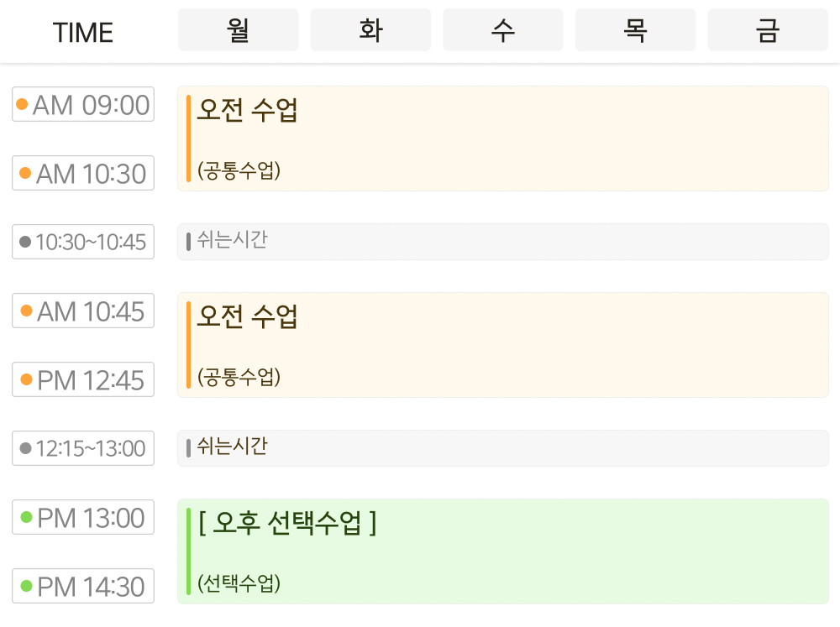The image size is (840, 627).
Task: Click the 목 day header
Action: 635,29
